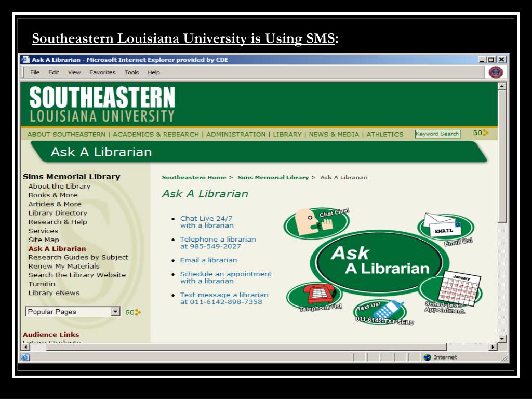Open the Favorites menu
Viewport: 532px width, 399px height.
pyautogui.click(x=102, y=72)
